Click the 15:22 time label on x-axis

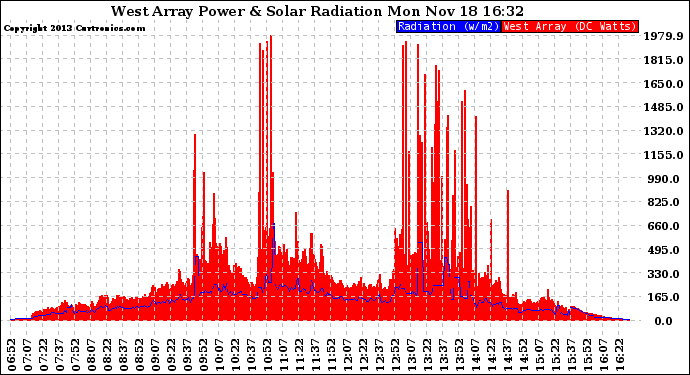click(x=555, y=355)
